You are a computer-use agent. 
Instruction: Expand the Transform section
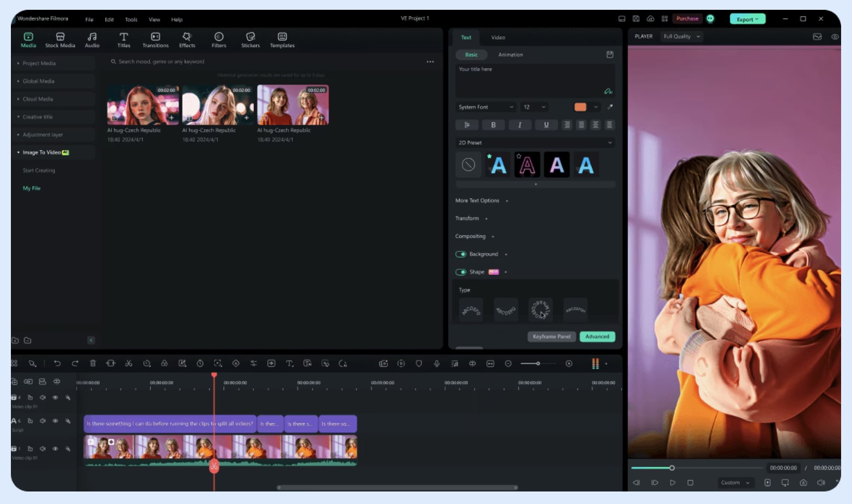tap(471, 218)
